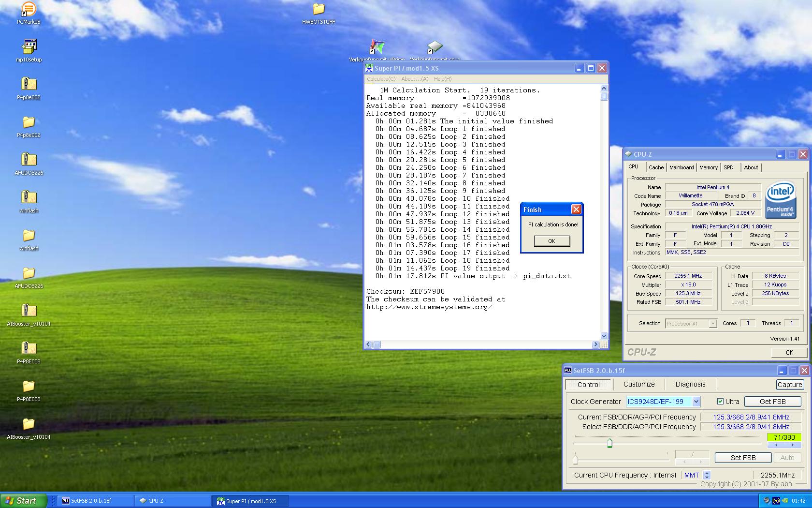The image size is (812, 508).
Task: Switch to the Diagnosis tab in SetFSB
Action: pos(690,384)
